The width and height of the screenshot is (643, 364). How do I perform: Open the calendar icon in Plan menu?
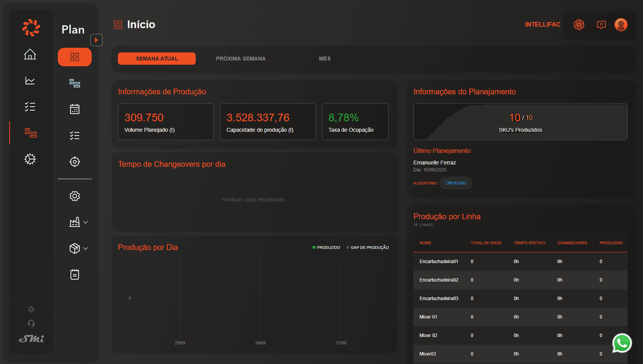[x=75, y=109]
